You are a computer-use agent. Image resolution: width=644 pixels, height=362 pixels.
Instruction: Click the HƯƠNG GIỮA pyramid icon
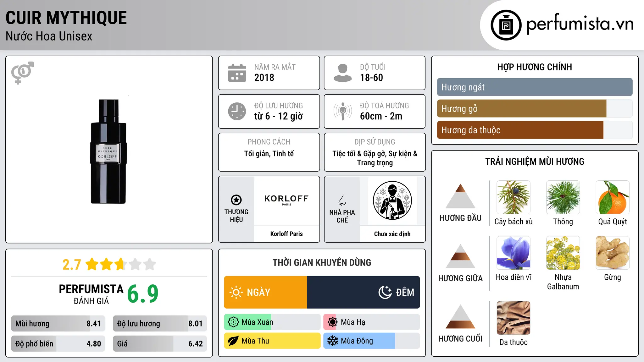coord(460,256)
